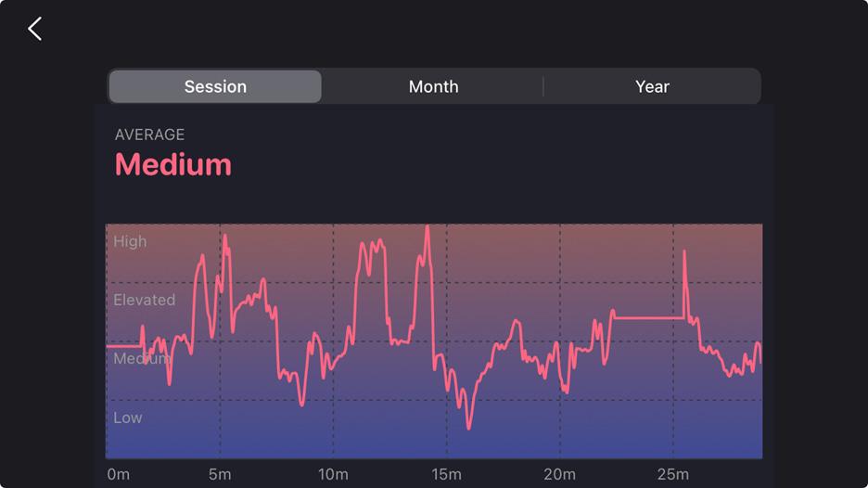The image size is (868, 488).
Task: Click the 20m time axis label
Action: [559, 474]
